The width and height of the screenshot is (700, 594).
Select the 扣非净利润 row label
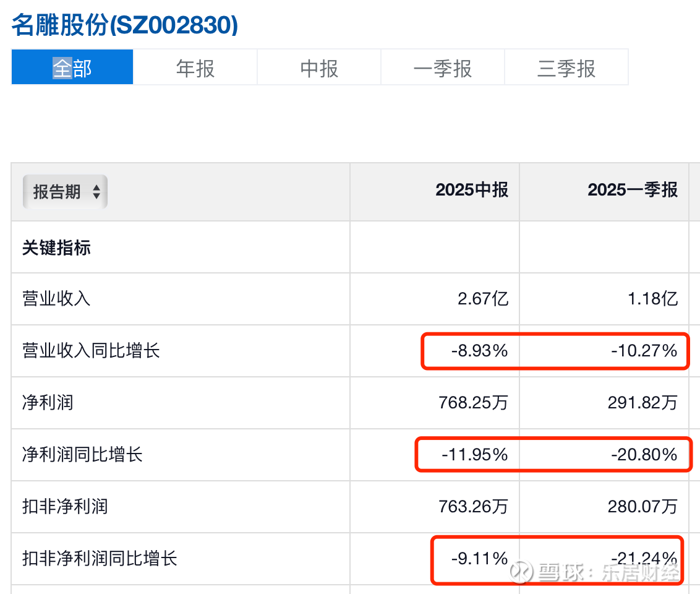65,507
